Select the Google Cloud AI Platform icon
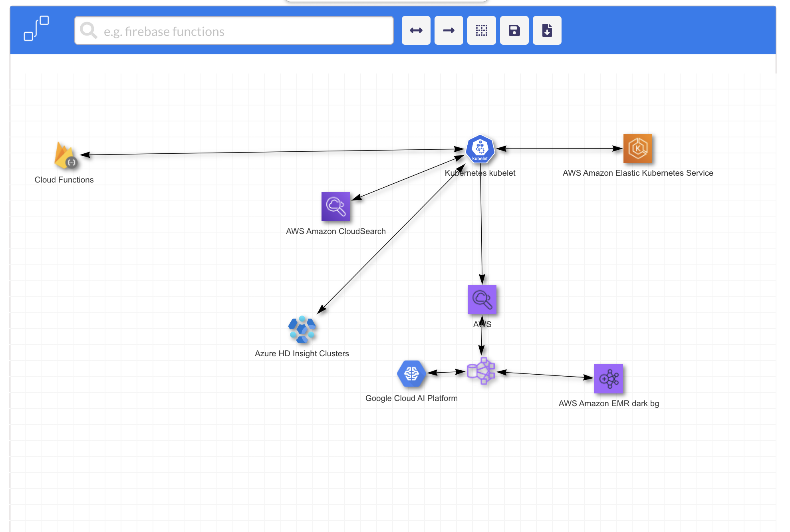The height and width of the screenshot is (532, 790). (411, 374)
